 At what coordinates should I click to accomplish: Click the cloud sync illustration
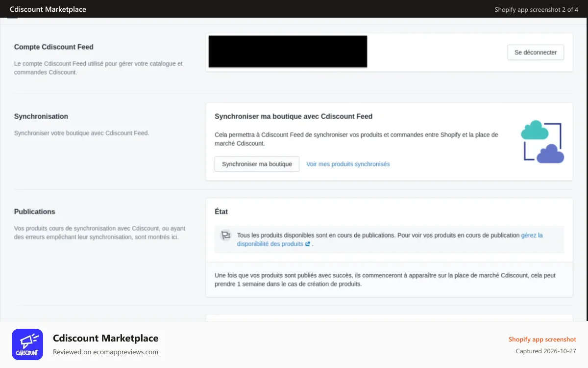pyautogui.click(x=542, y=141)
